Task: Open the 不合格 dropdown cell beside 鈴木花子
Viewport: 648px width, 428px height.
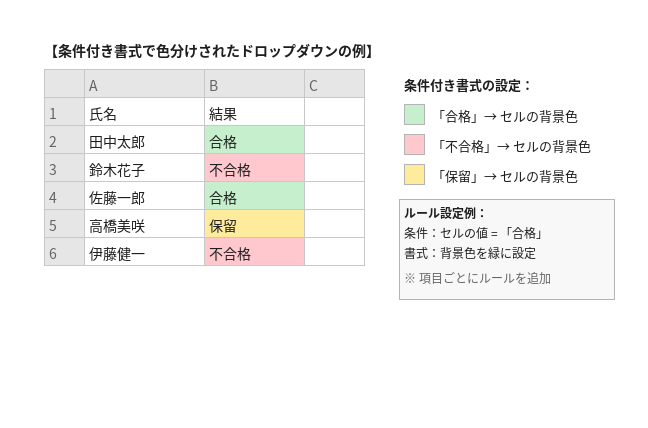Action: click(254, 168)
